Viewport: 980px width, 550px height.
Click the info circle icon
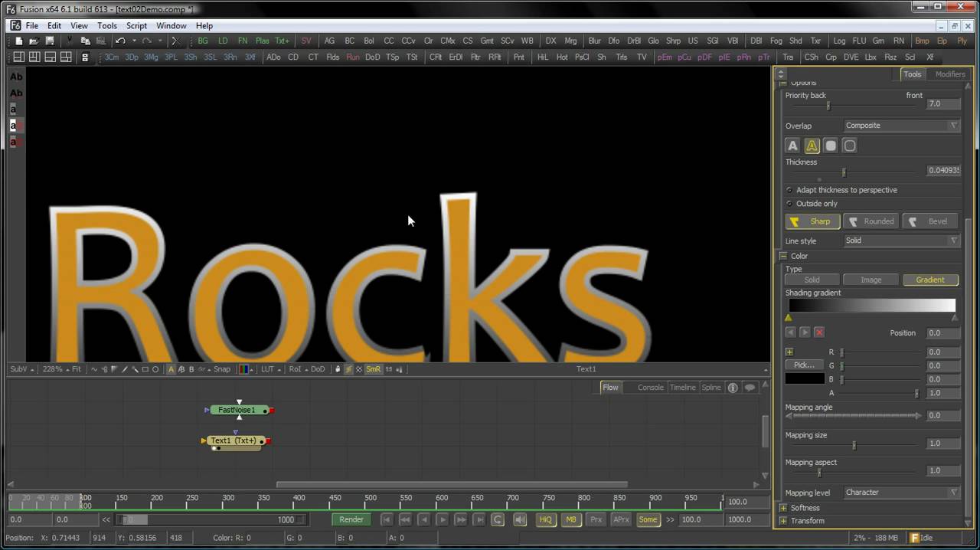point(733,388)
